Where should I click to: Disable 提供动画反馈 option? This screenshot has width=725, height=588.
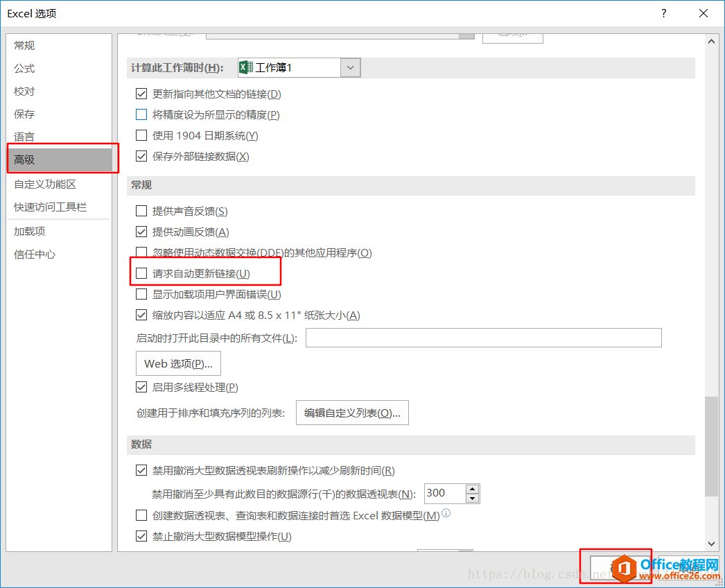141,231
